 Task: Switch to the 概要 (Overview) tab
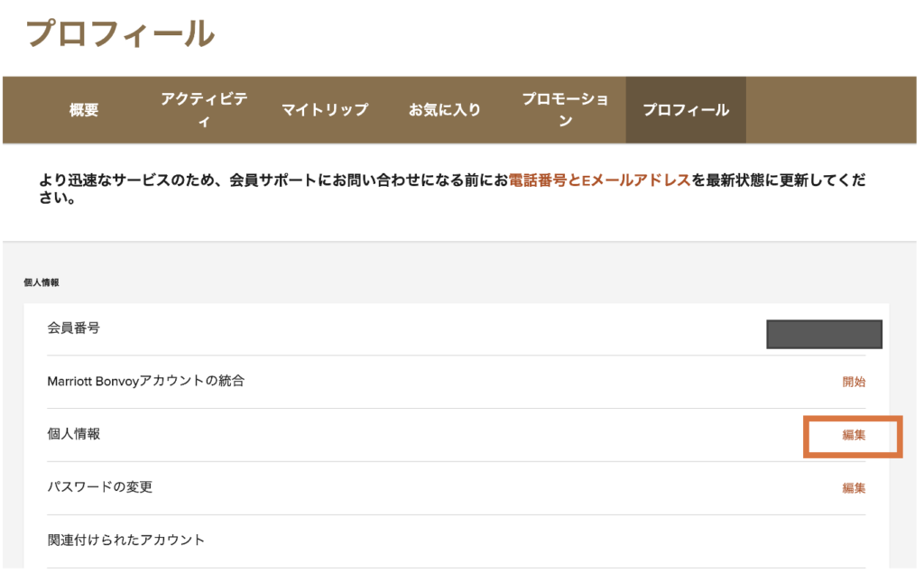click(x=85, y=109)
